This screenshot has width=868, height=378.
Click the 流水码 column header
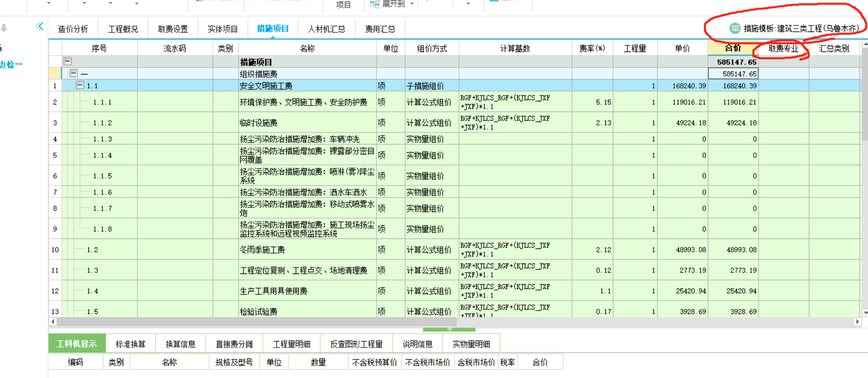pyautogui.click(x=175, y=48)
